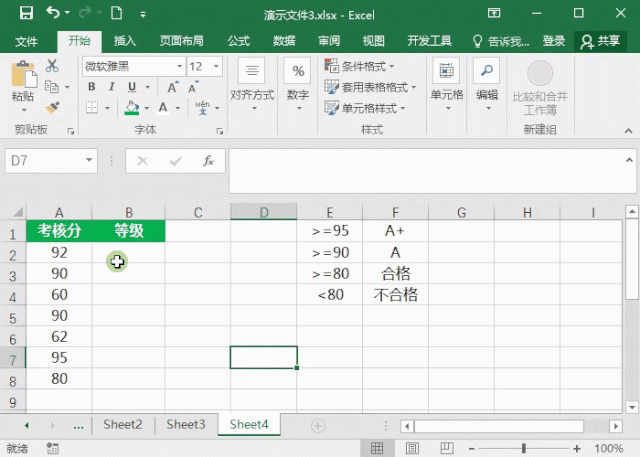Open underline style dropdown arrow

click(147, 87)
